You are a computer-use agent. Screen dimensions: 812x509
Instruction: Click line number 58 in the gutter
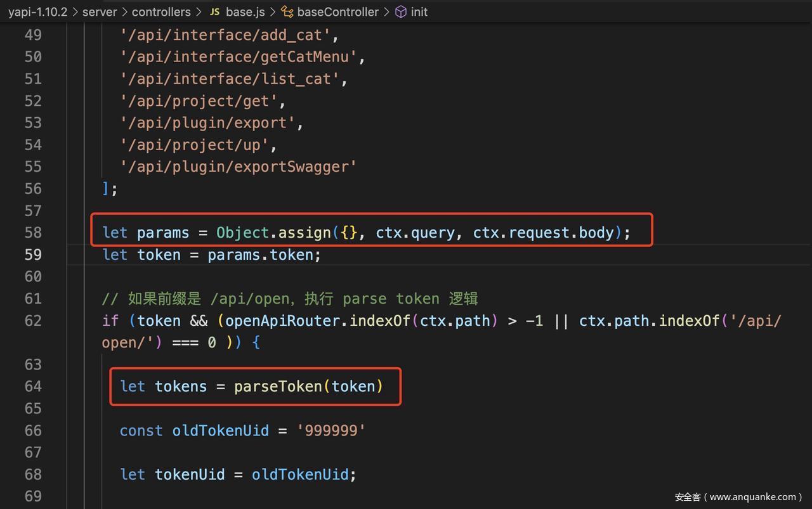(x=33, y=233)
